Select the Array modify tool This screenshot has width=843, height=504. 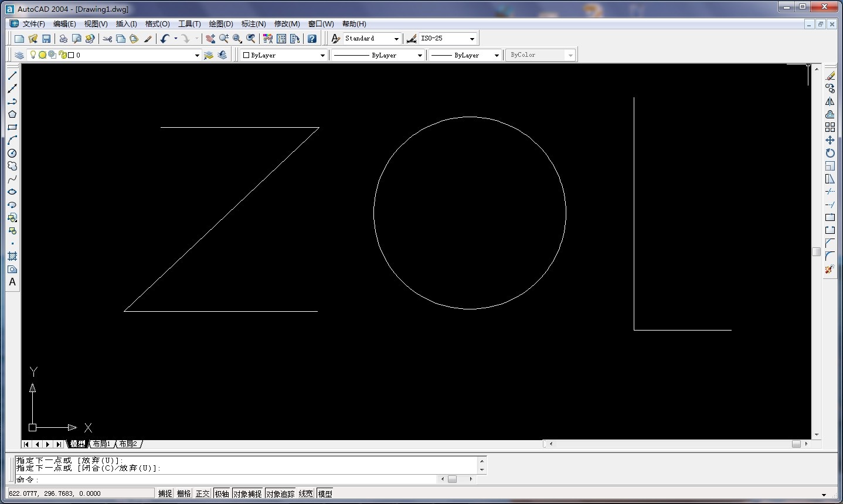point(830,127)
